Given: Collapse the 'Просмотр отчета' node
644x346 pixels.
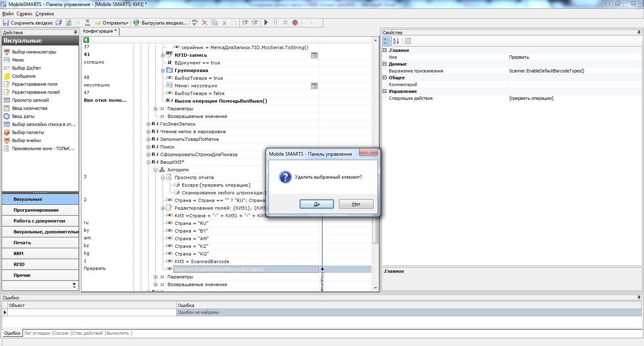Looking at the screenshot, I should point(163,177).
